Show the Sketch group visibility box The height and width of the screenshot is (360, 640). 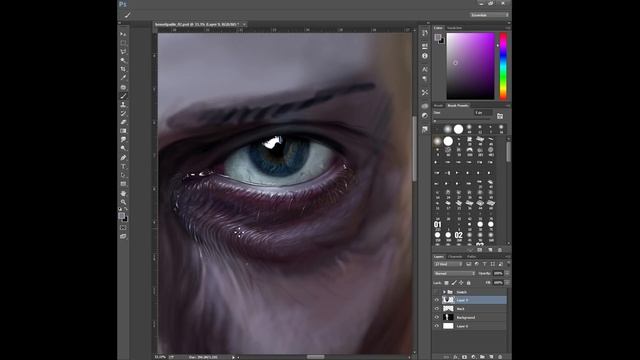click(437, 292)
